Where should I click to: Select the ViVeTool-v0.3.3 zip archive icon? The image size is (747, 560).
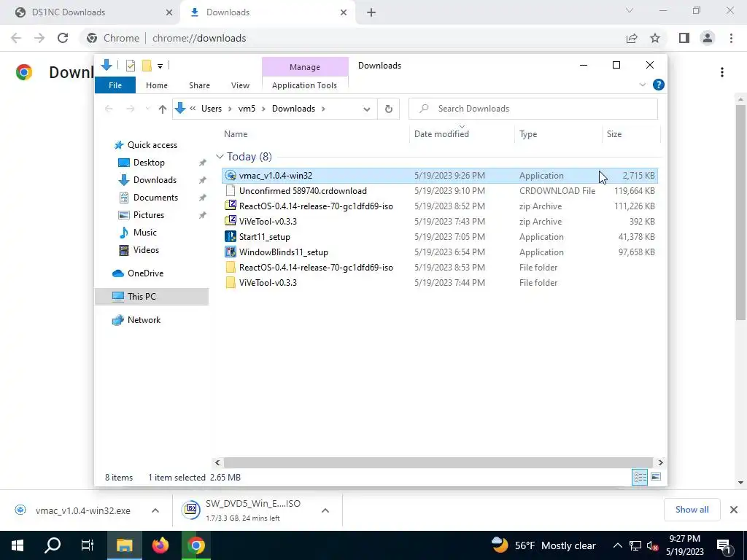coord(231,221)
